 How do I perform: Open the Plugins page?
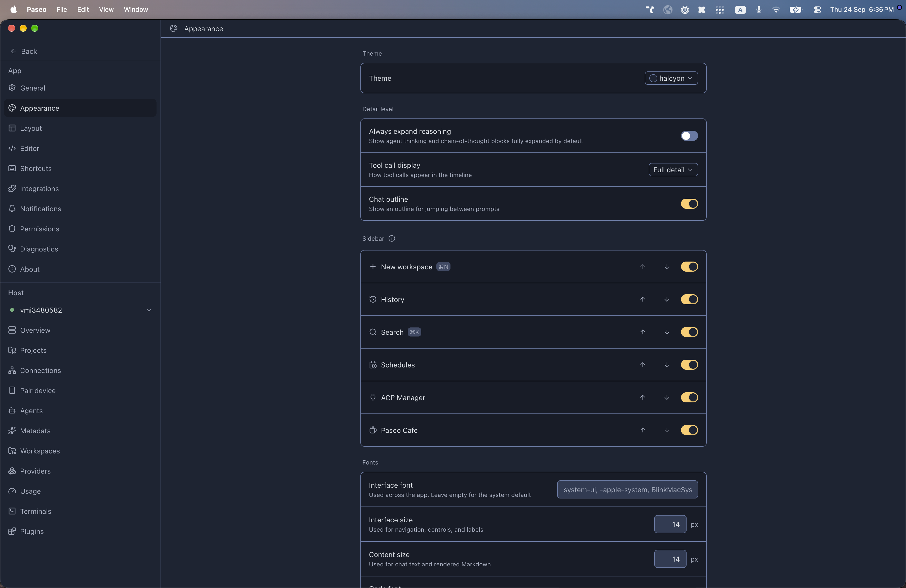pyautogui.click(x=80, y=531)
